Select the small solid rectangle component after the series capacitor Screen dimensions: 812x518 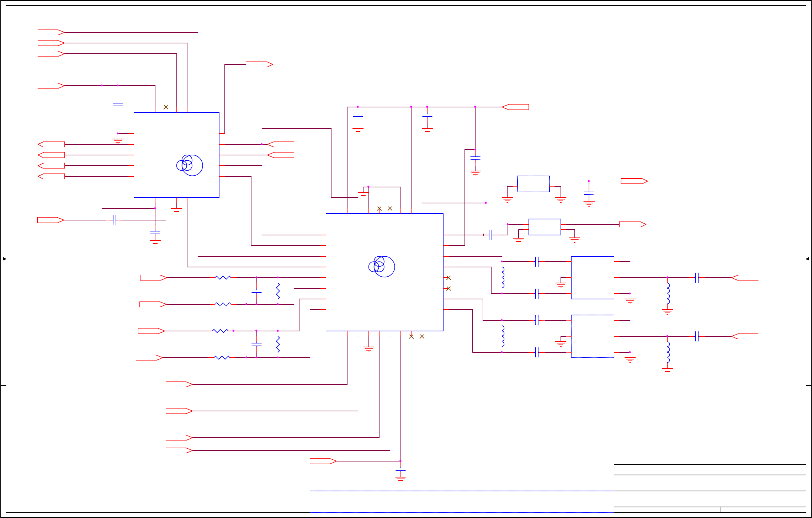click(545, 227)
